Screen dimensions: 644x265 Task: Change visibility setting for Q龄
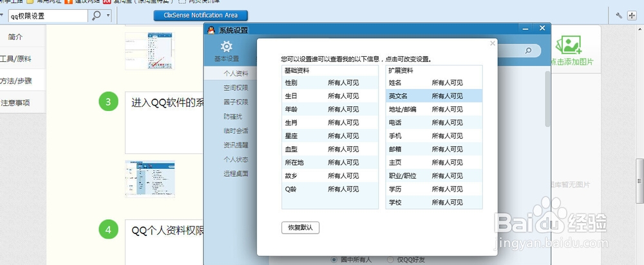[343, 190]
